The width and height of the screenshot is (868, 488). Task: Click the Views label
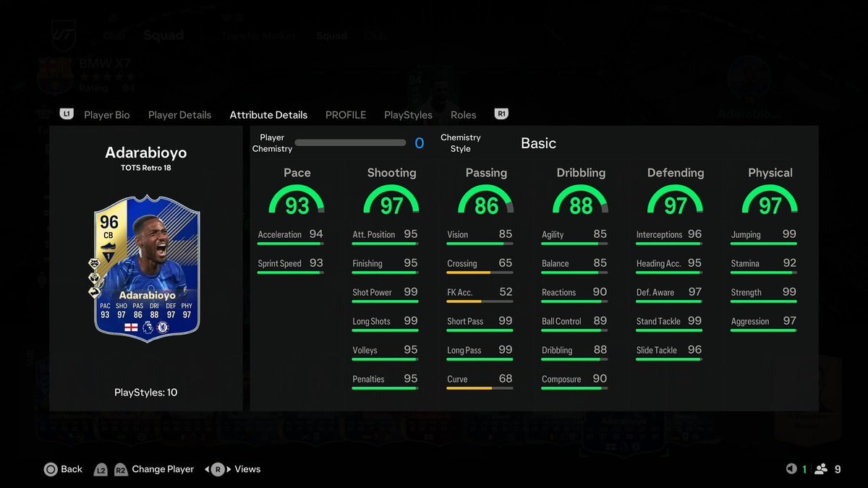247,469
